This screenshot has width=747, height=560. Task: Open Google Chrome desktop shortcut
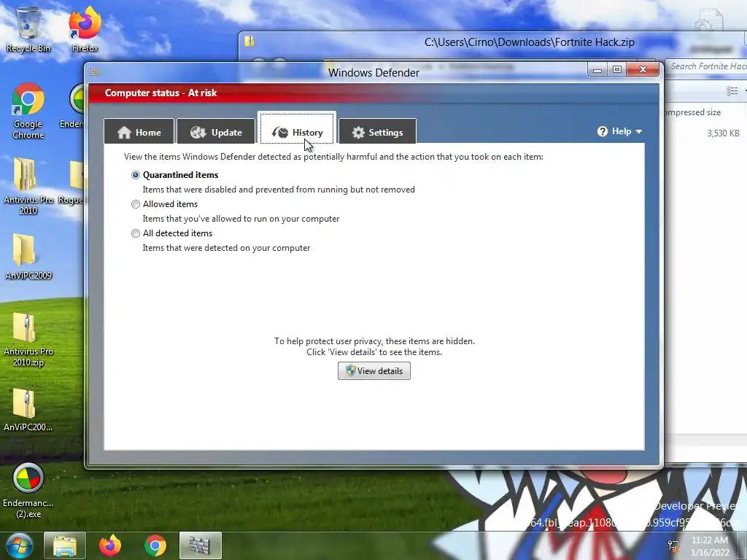28,111
